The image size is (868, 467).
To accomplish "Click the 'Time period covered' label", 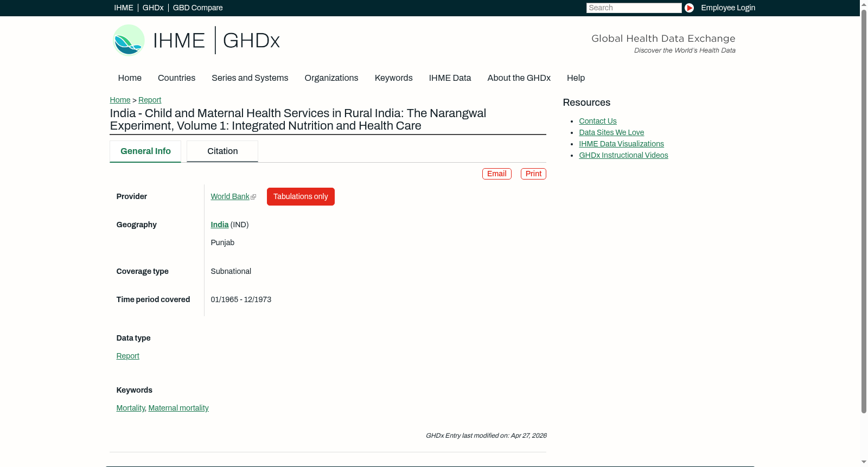I will click(153, 299).
